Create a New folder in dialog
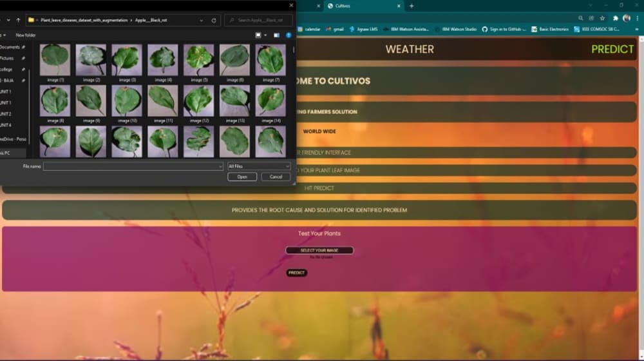644x361 pixels. pos(26,35)
